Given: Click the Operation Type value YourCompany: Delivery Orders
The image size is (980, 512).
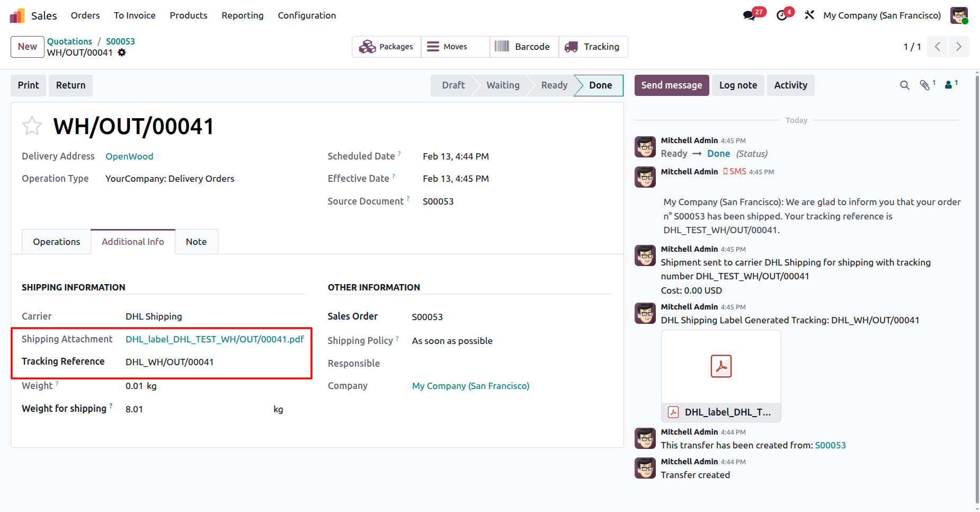Looking at the screenshot, I should click(170, 179).
